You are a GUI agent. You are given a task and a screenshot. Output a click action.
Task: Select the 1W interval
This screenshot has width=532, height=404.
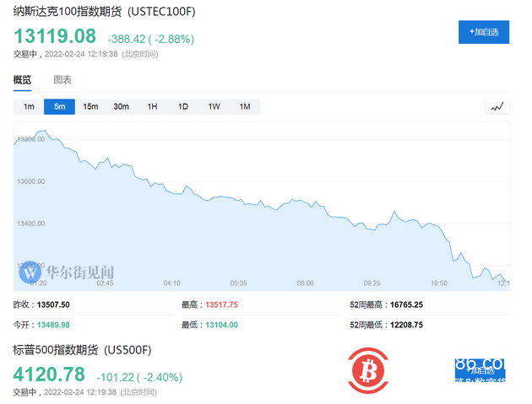(x=214, y=107)
